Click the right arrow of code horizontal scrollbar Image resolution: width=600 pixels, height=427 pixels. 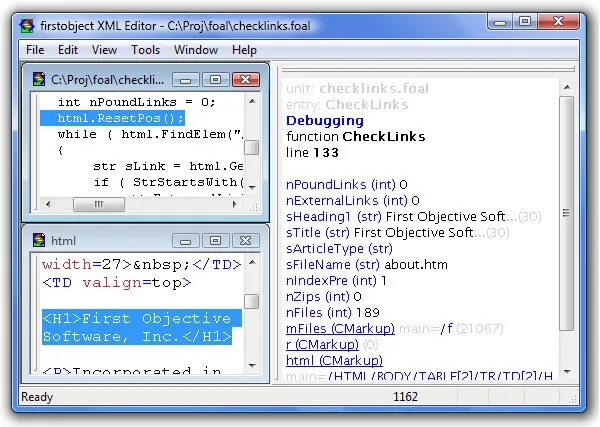tap(235, 204)
